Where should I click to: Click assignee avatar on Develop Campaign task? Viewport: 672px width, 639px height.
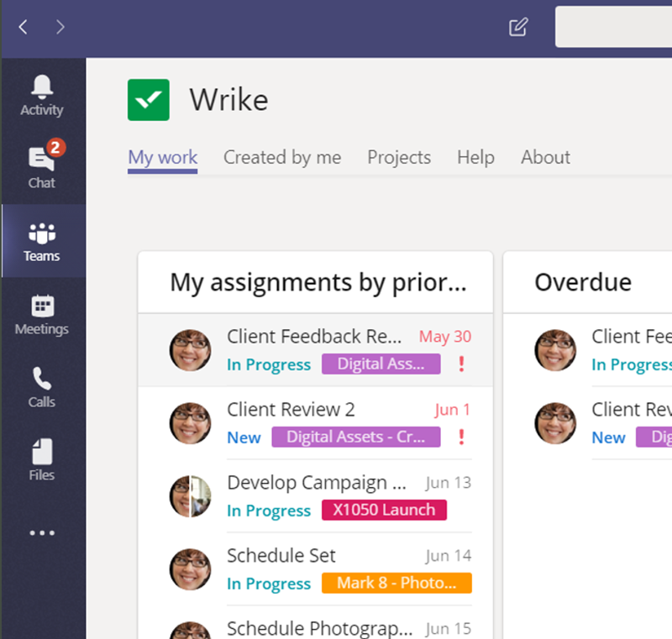tap(191, 496)
